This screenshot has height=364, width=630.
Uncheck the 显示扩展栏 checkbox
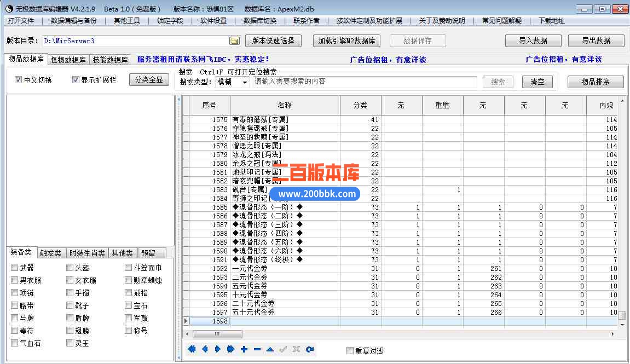point(75,79)
